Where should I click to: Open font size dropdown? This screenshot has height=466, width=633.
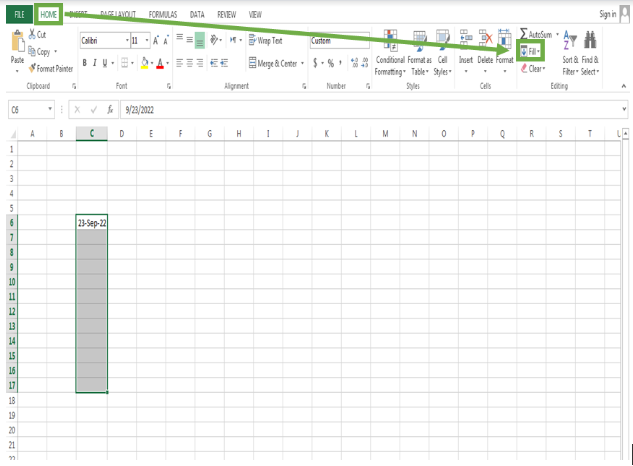coord(147,40)
